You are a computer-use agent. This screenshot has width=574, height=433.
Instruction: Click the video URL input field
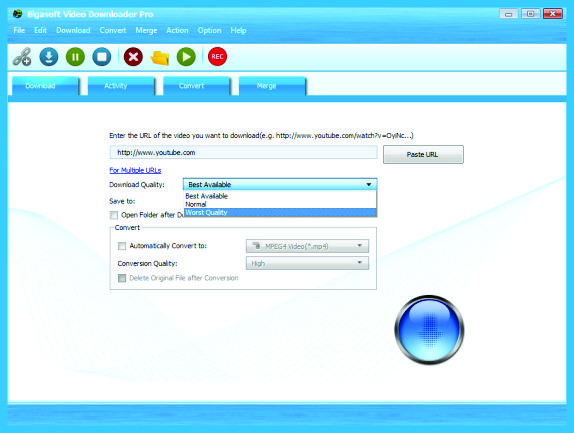[243, 152]
